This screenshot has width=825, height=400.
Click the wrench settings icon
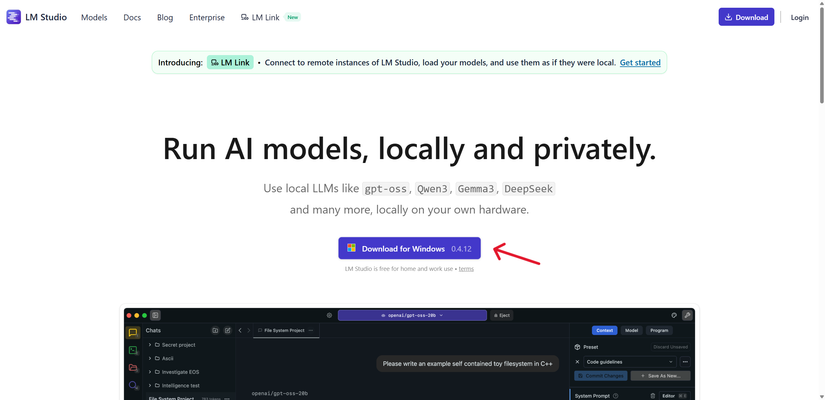point(687,315)
